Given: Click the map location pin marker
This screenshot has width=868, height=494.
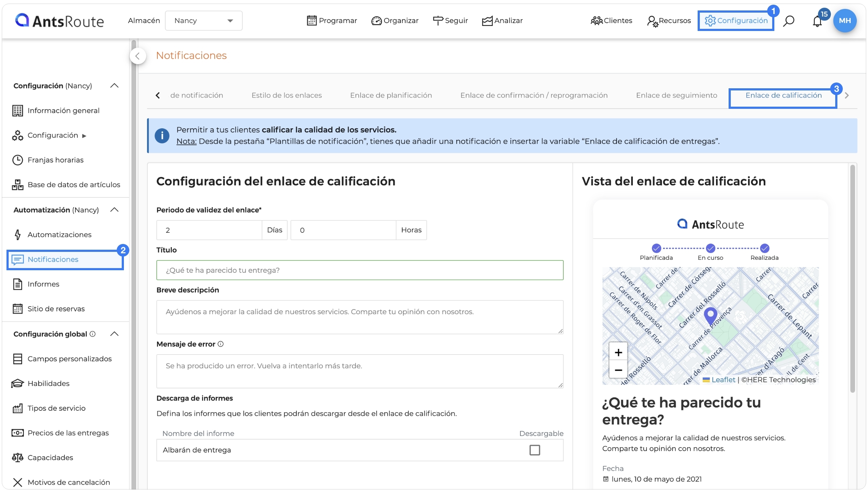Looking at the screenshot, I should (x=710, y=316).
